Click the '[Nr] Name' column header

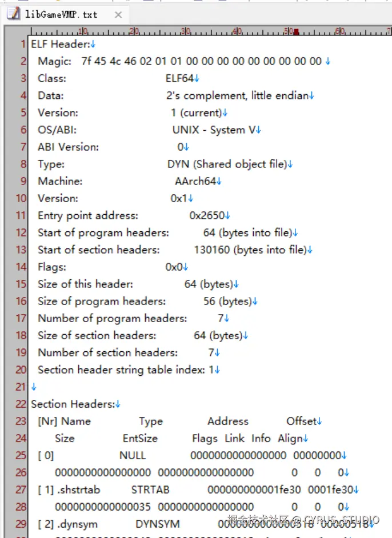tap(64, 421)
